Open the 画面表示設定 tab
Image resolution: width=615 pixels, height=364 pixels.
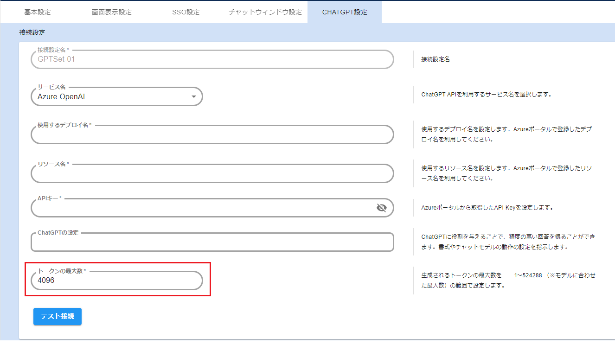coord(112,12)
